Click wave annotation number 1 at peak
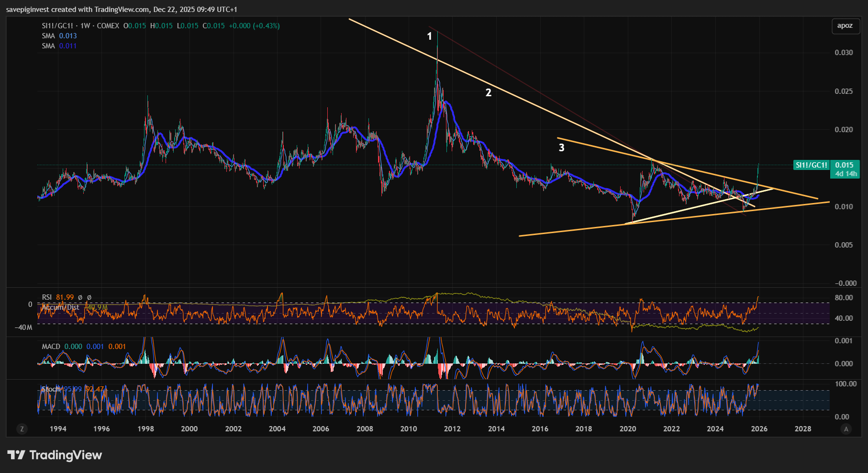The image size is (868, 473). [429, 36]
